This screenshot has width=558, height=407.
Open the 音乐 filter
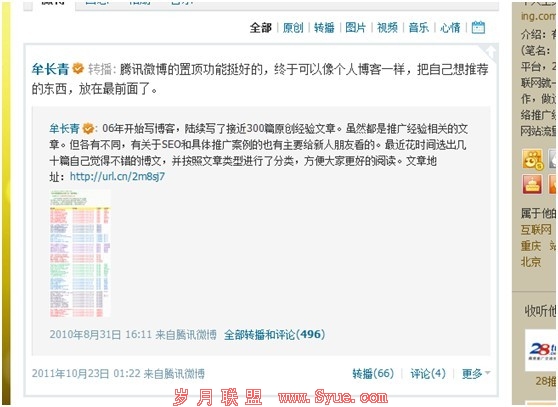coord(418,27)
